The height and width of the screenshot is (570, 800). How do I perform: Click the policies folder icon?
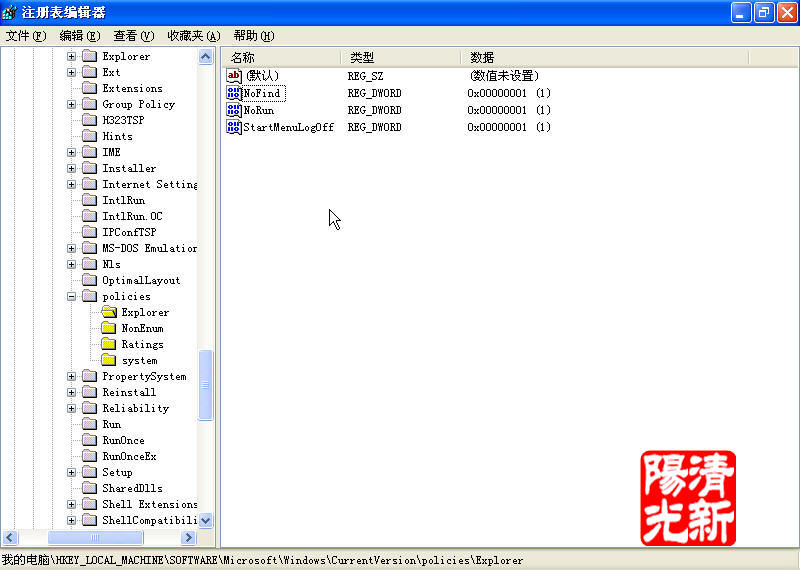coord(89,296)
